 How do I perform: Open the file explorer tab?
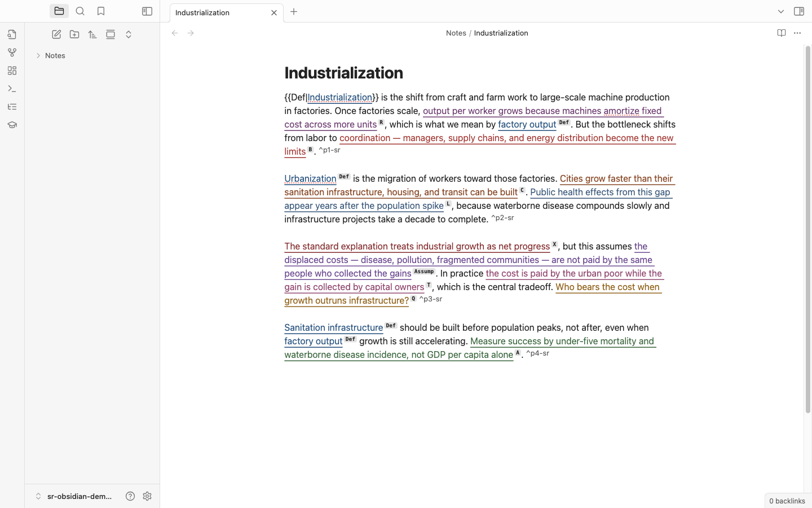click(x=59, y=11)
